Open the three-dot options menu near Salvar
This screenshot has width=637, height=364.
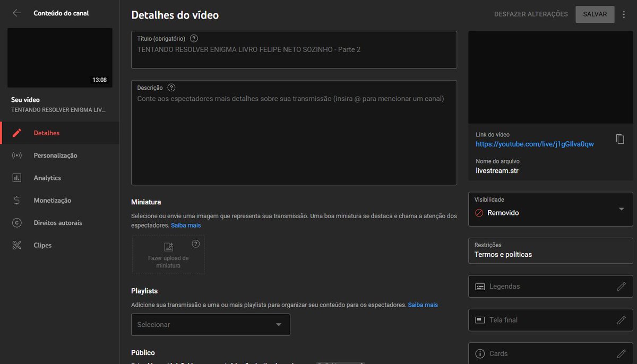(624, 14)
